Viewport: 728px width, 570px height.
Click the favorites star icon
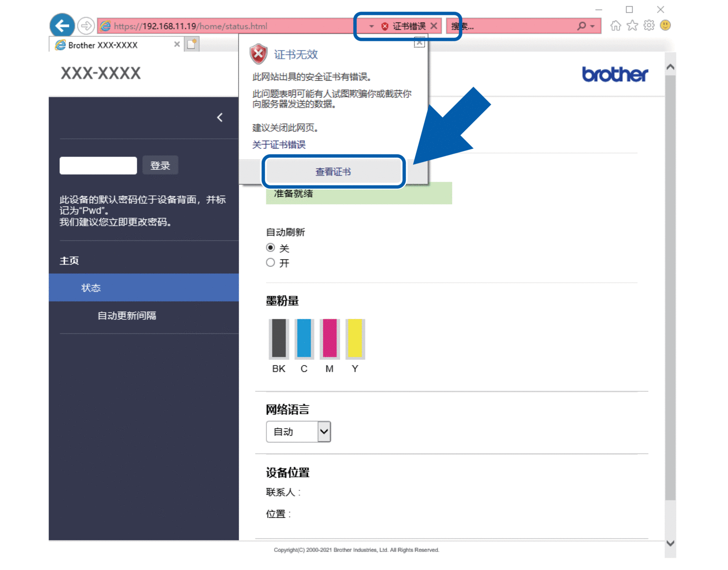[x=632, y=26]
